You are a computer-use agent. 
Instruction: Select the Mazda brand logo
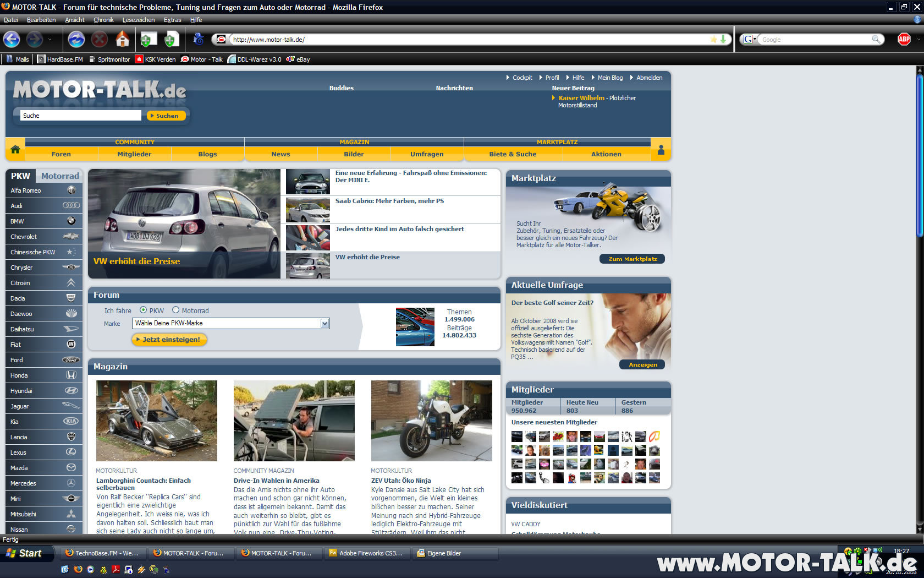click(71, 467)
